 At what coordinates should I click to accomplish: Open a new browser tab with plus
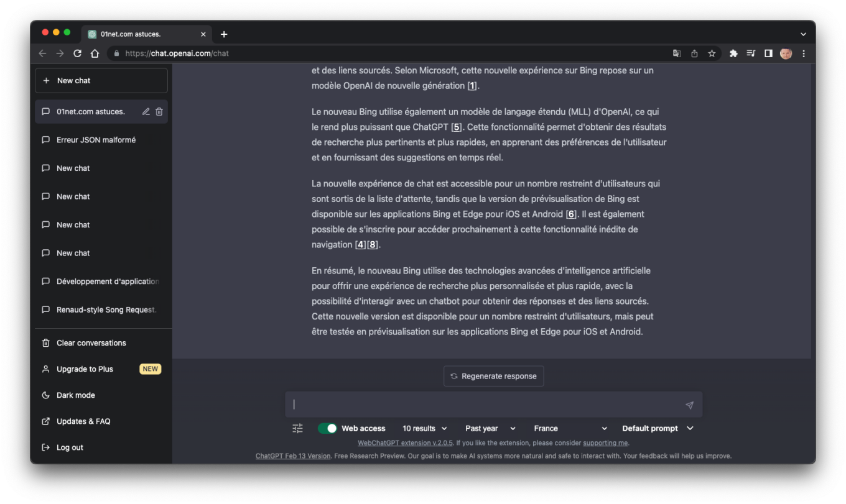pos(224,34)
